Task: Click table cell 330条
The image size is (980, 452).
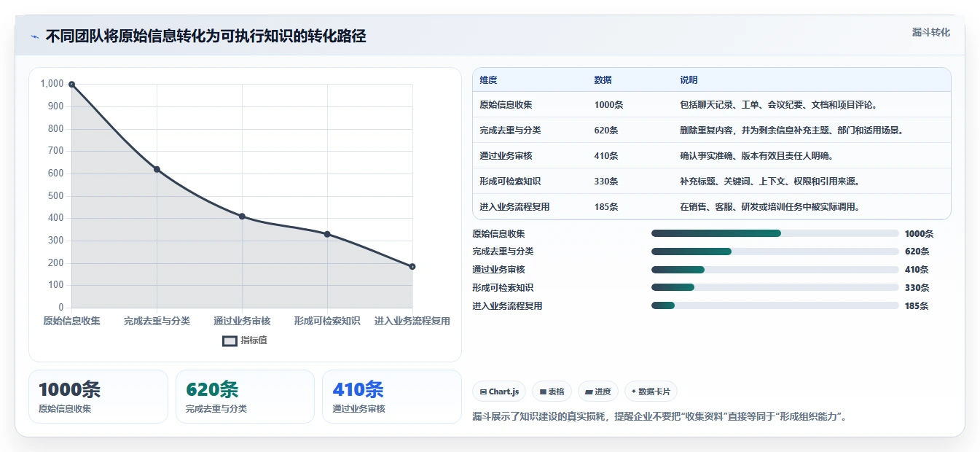Action: tap(606, 182)
